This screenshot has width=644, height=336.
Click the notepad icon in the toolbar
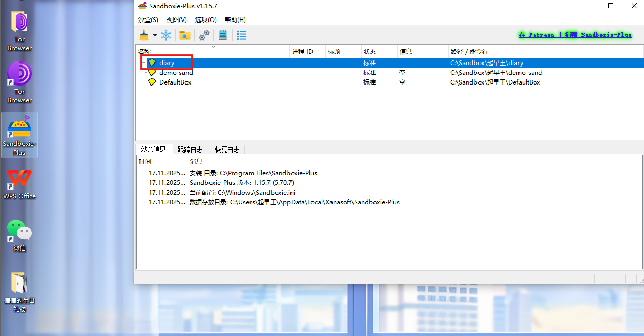pyautogui.click(x=223, y=35)
